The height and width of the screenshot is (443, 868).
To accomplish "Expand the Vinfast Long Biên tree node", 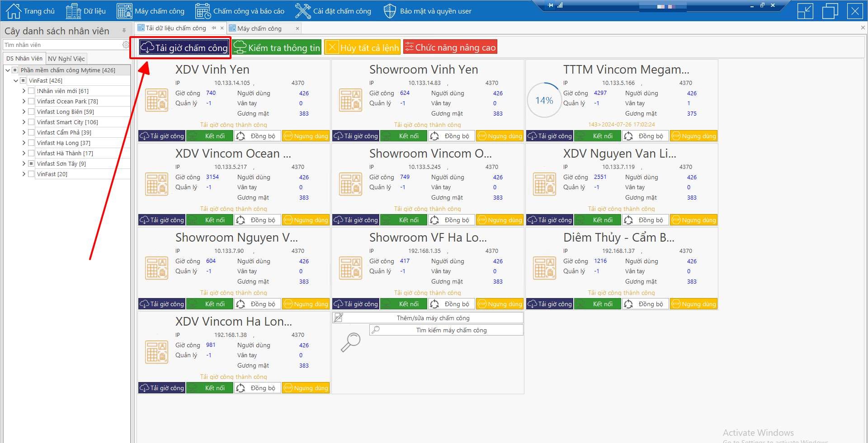I will click(x=24, y=112).
